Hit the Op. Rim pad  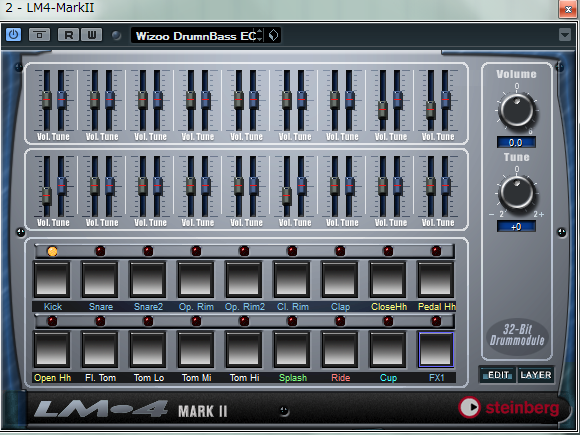(x=196, y=280)
